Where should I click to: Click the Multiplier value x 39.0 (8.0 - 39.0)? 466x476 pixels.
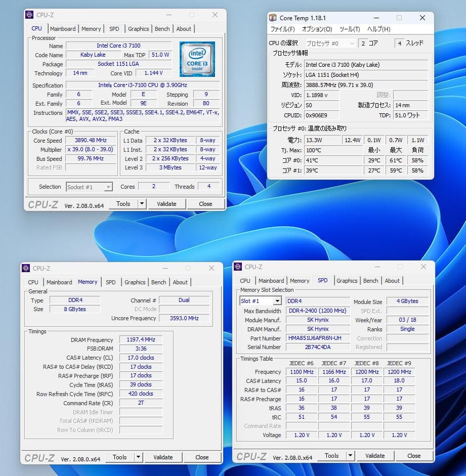(x=91, y=149)
